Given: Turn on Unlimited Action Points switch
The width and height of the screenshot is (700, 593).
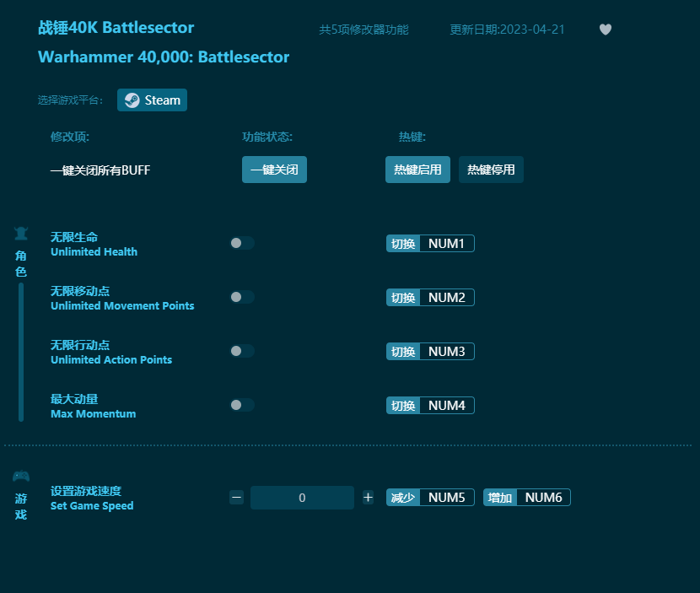Looking at the screenshot, I should [242, 351].
